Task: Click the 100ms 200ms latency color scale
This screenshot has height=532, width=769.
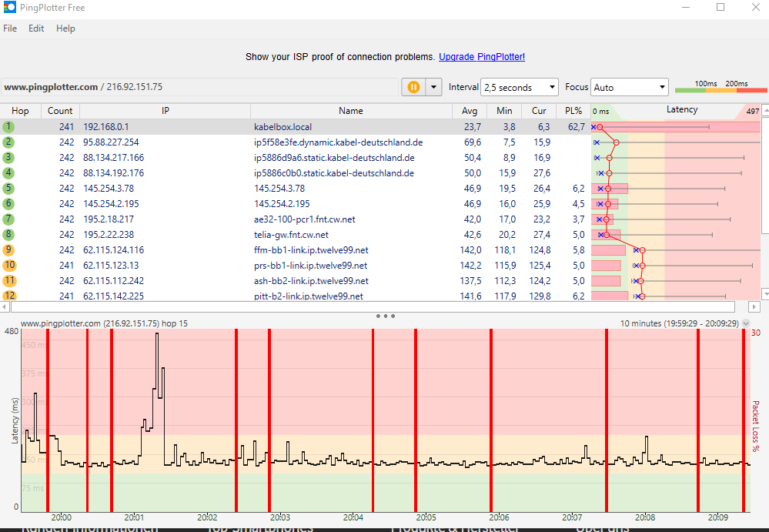Action: pos(721,87)
